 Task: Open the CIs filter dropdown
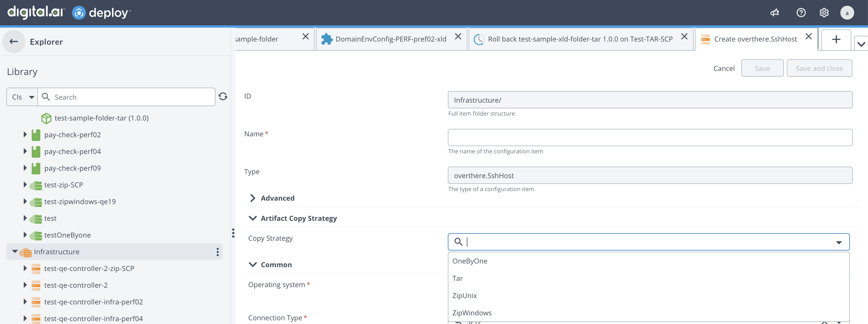(x=22, y=97)
